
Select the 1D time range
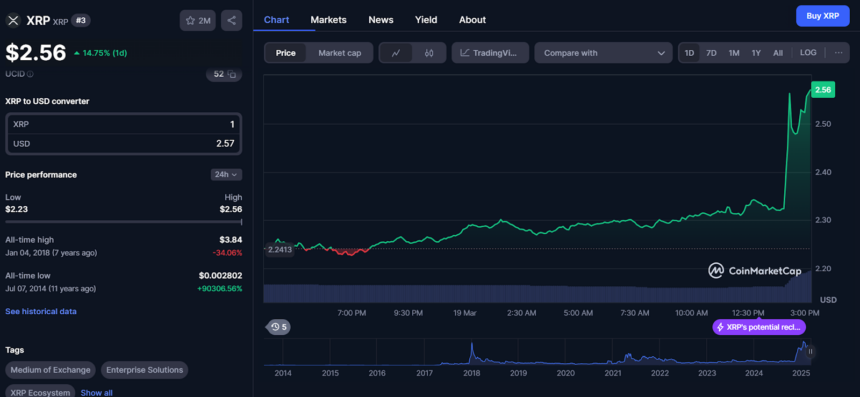click(x=689, y=53)
